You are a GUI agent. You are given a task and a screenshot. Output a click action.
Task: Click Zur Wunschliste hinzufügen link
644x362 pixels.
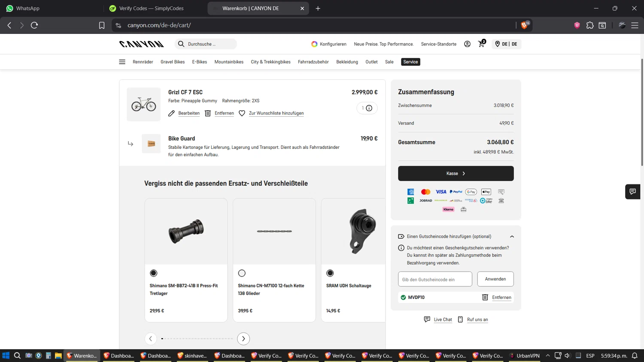click(x=276, y=113)
